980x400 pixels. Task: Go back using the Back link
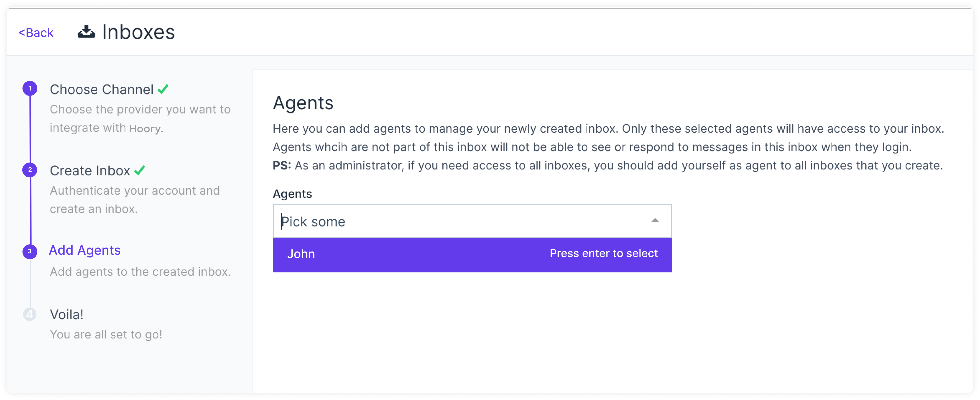coord(36,33)
